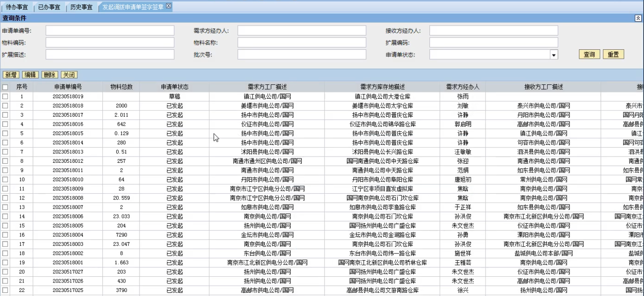Close the 发起调拨申请单签字签章 tab
This screenshot has width=644, height=296.
point(168,6)
